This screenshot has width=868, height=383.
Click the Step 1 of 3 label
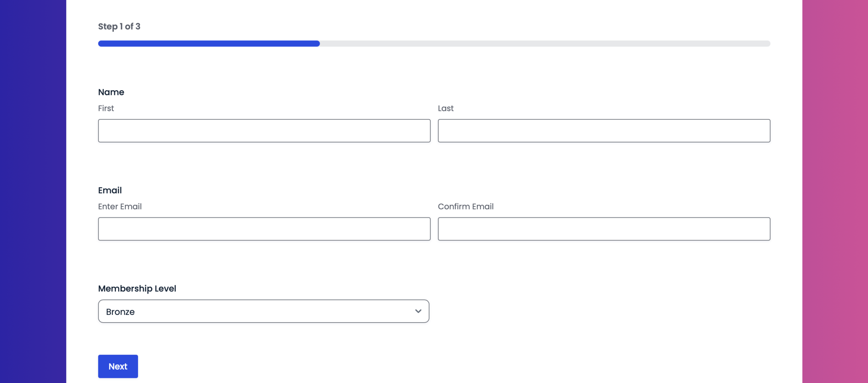point(119,26)
